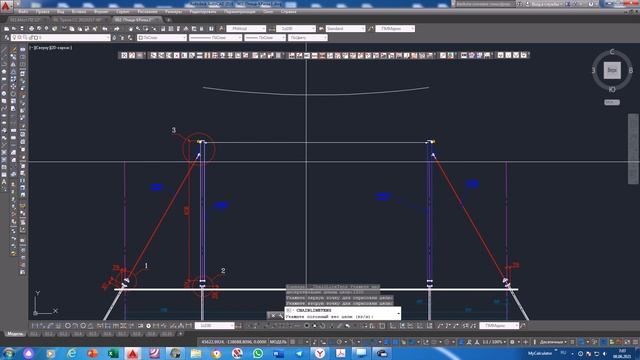Open Telegram from the taskbar
This screenshot has height=360, width=640.
click(x=299, y=353)
